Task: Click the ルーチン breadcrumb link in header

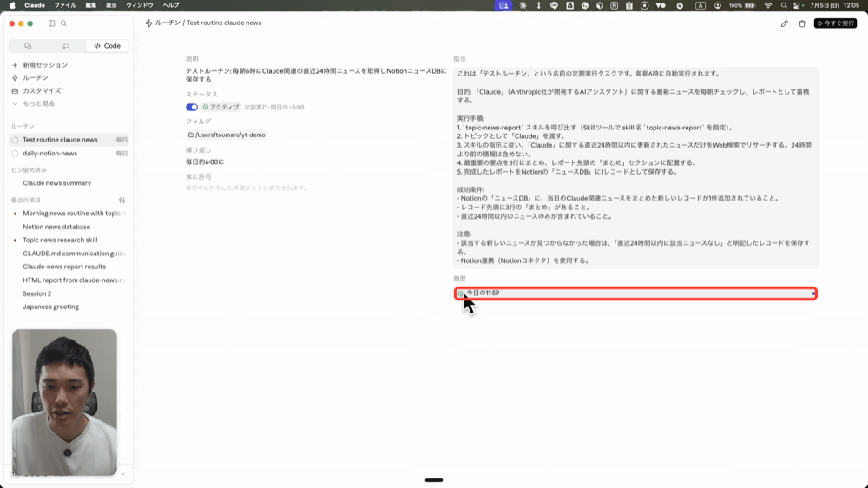Action: (168, 23)
